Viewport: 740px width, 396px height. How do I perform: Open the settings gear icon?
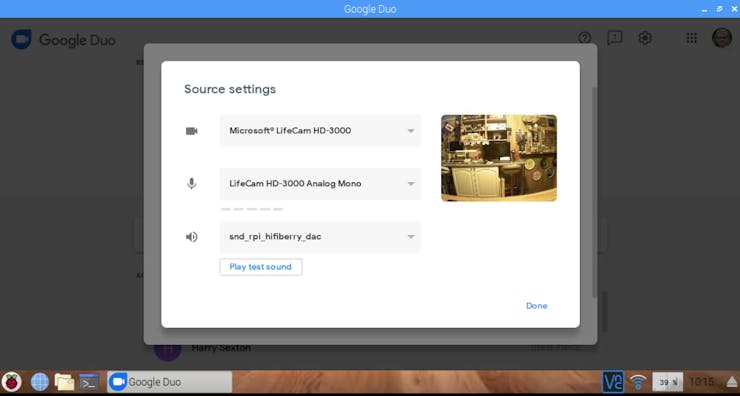[645, 38]
